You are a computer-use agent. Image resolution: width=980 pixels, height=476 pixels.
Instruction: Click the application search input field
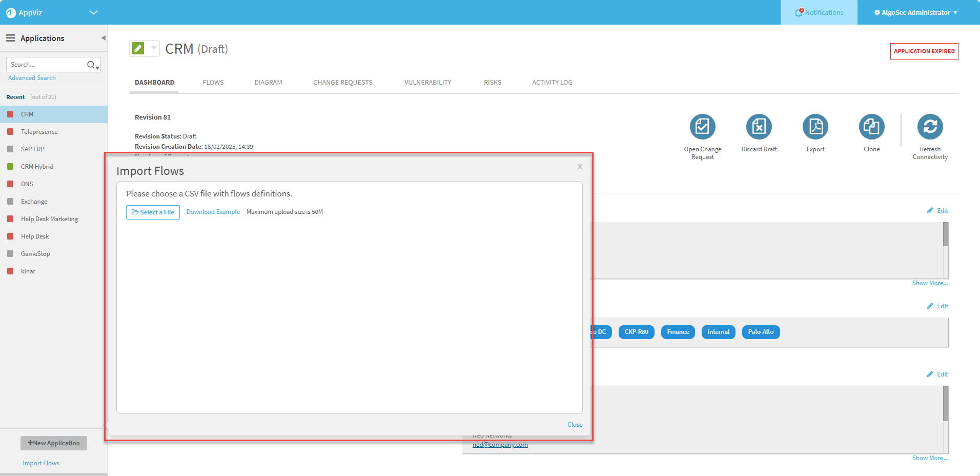click(x=46, y=65)
